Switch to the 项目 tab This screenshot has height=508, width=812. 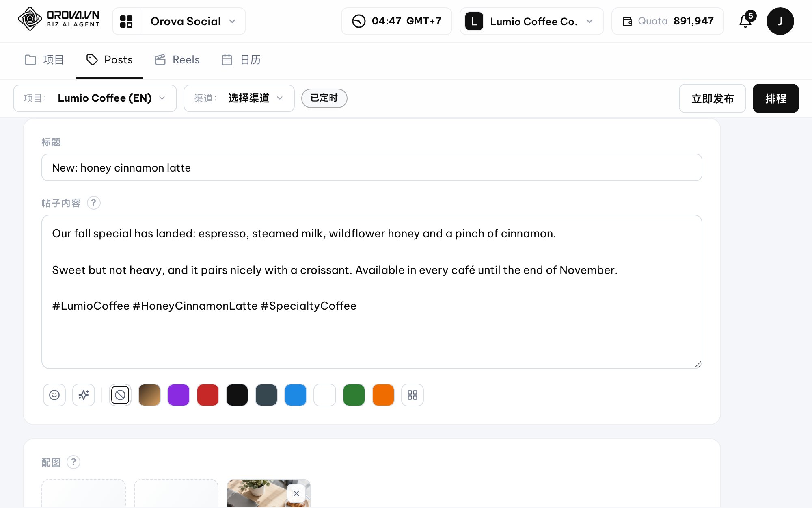[44, 60]
